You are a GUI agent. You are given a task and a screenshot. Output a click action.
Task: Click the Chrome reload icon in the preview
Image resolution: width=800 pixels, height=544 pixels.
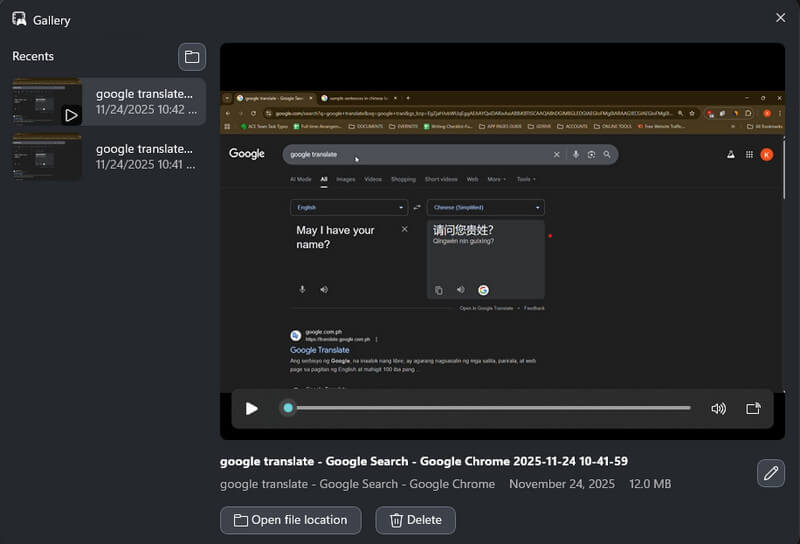coord(254,113)
